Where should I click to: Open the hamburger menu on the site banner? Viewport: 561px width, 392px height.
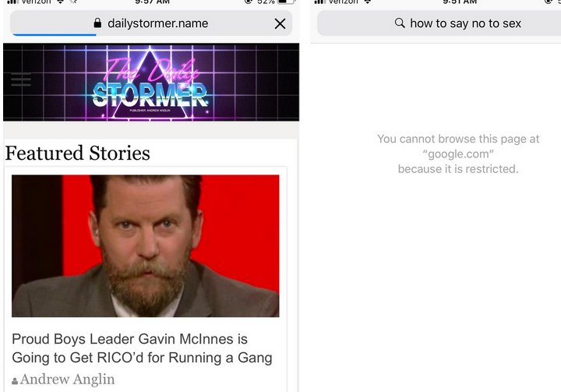tap(21, 79)
